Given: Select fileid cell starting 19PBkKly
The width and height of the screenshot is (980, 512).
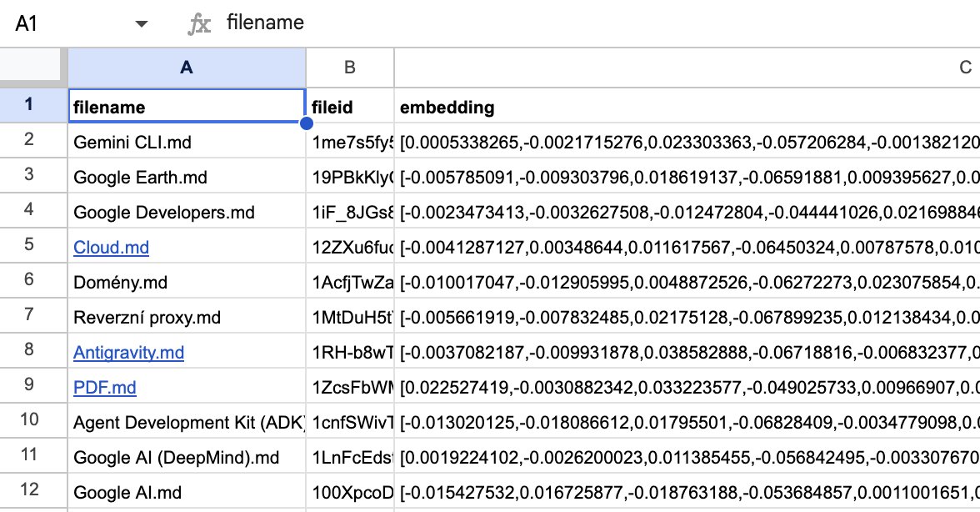Looking at the screenshot, I should tap(350, 176).
